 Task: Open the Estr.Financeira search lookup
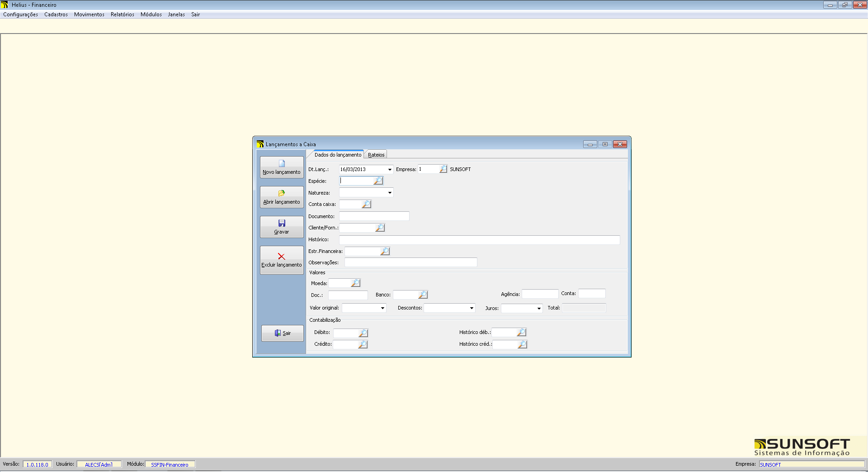click(385, 251)
